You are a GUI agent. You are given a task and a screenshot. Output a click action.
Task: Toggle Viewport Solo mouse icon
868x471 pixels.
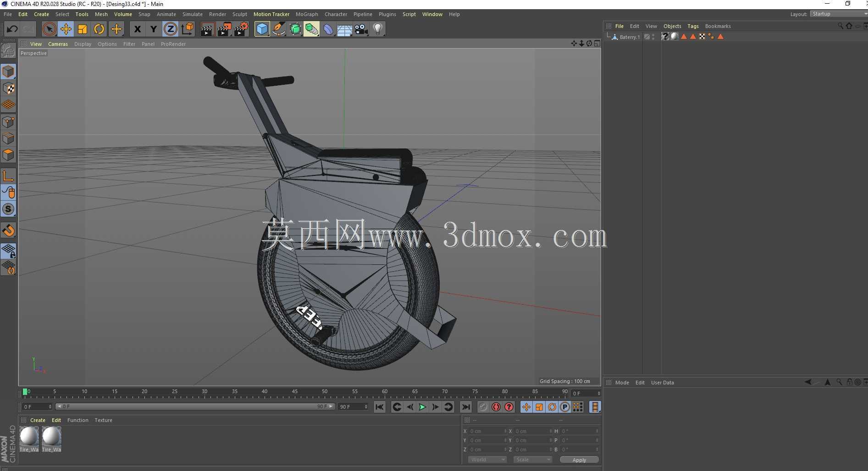(x=8, y=192)
